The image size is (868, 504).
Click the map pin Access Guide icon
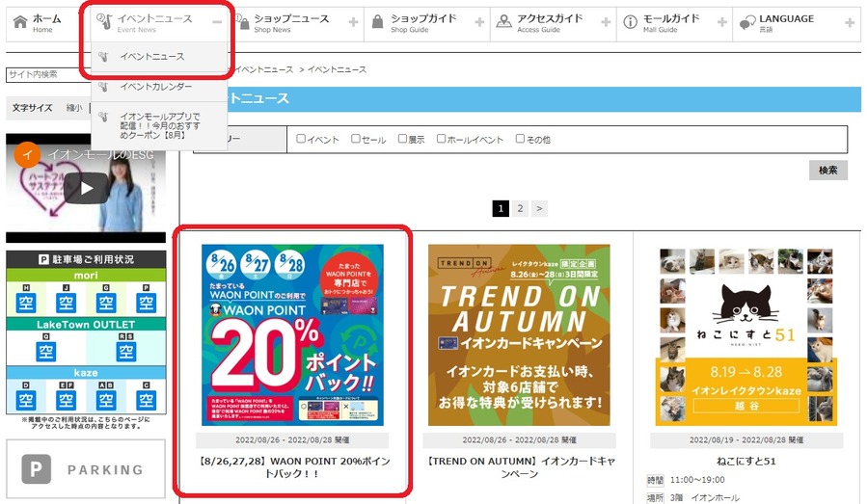click(503, 22)
